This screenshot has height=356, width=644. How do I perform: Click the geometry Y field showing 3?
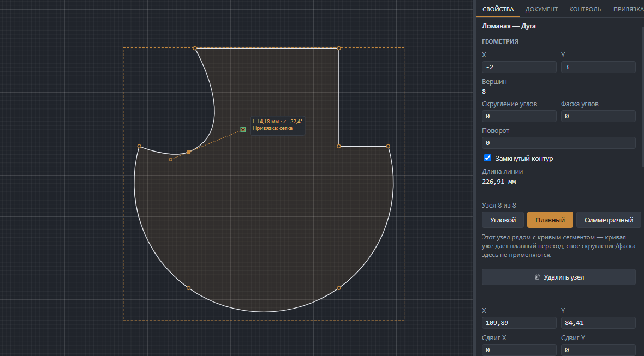click(x=598, y=67)
